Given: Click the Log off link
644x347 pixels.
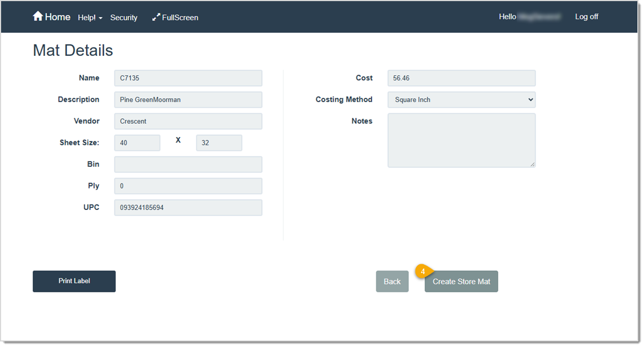Looking at the screenshot, I should 586,17.
